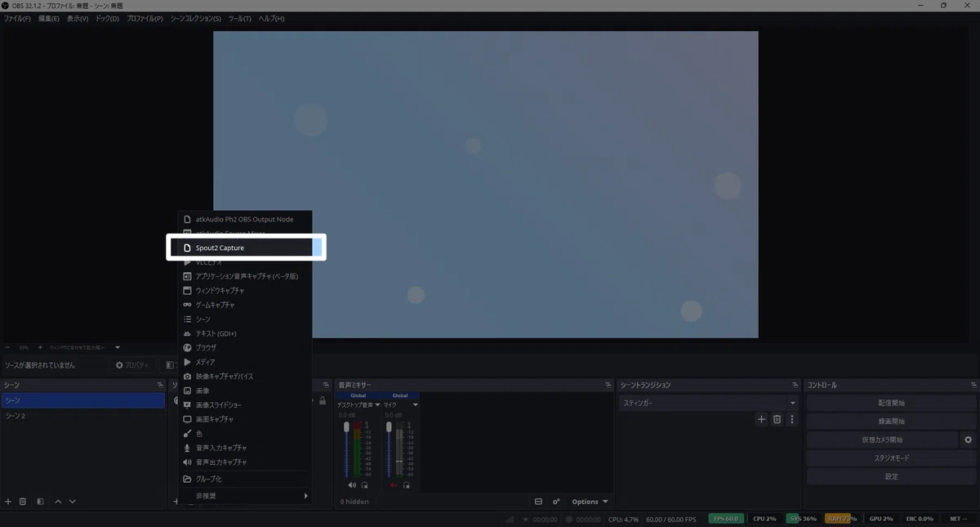Delete the selected scene with trash icon
Screen dimensions: 980x527
click(x=23, y=501)
